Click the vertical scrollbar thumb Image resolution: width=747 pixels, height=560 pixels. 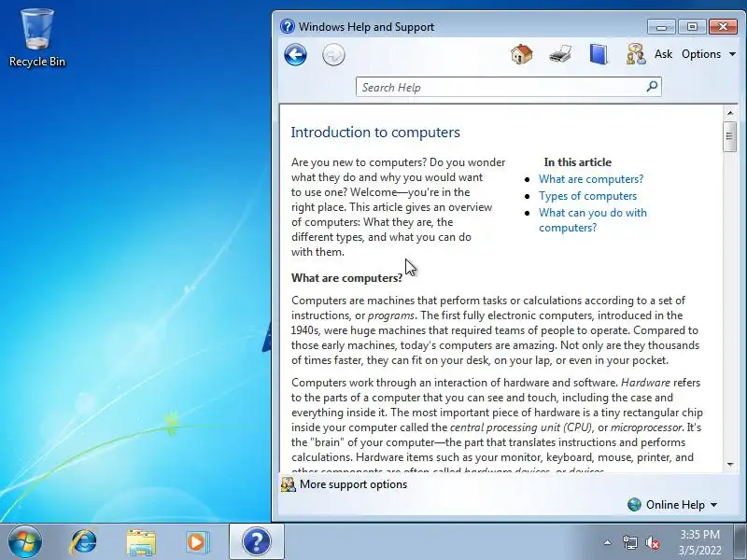point(730,136)
